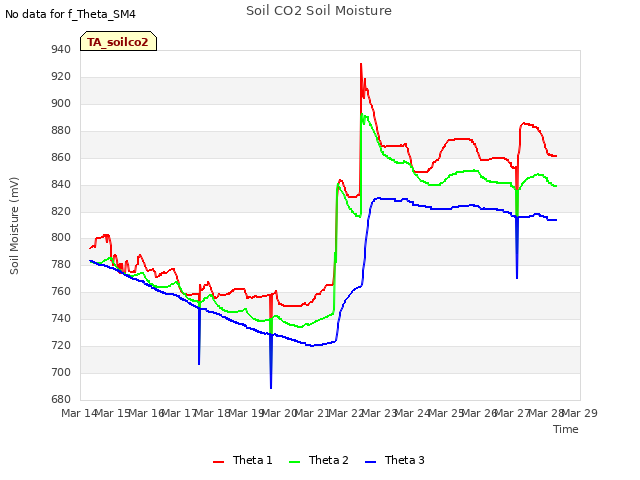The height and width of the screenshot is (480, 640).
Task: Click the 860 y-axis tick label
Action: click(x=61, y=157)
